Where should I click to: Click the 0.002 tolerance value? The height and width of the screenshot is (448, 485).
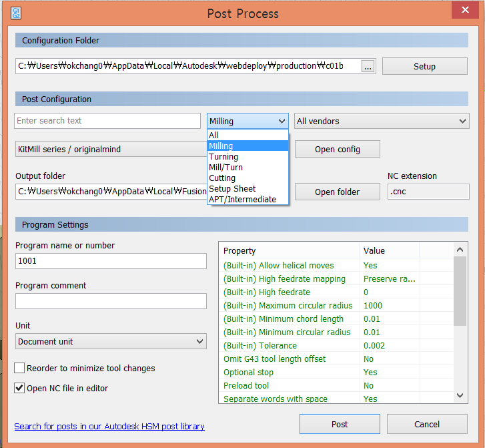pos(390,345)
